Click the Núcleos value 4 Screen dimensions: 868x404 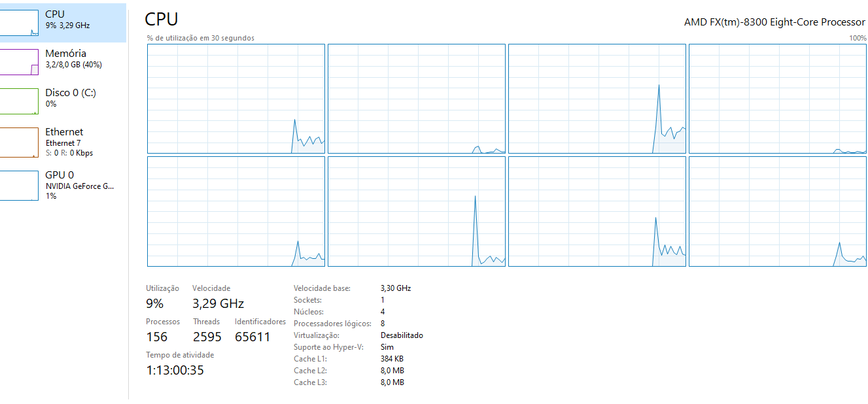[383, 312]
